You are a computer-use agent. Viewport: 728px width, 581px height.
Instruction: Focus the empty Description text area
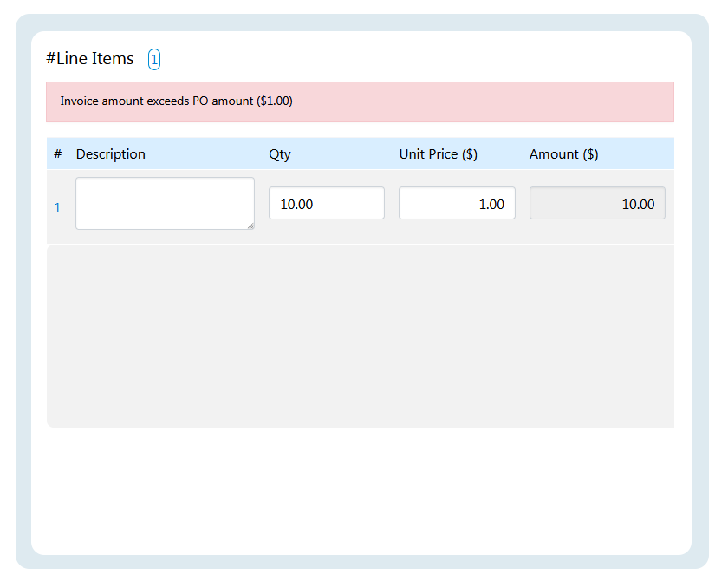165,203
